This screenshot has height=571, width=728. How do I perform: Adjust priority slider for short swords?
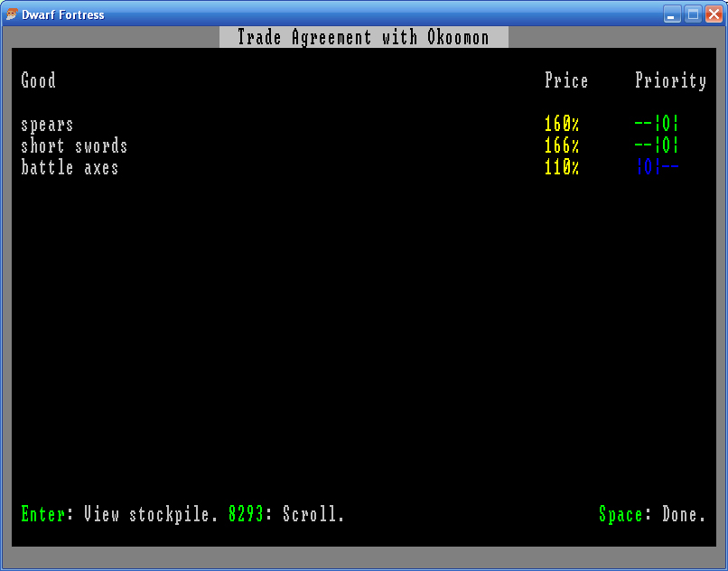657,145
